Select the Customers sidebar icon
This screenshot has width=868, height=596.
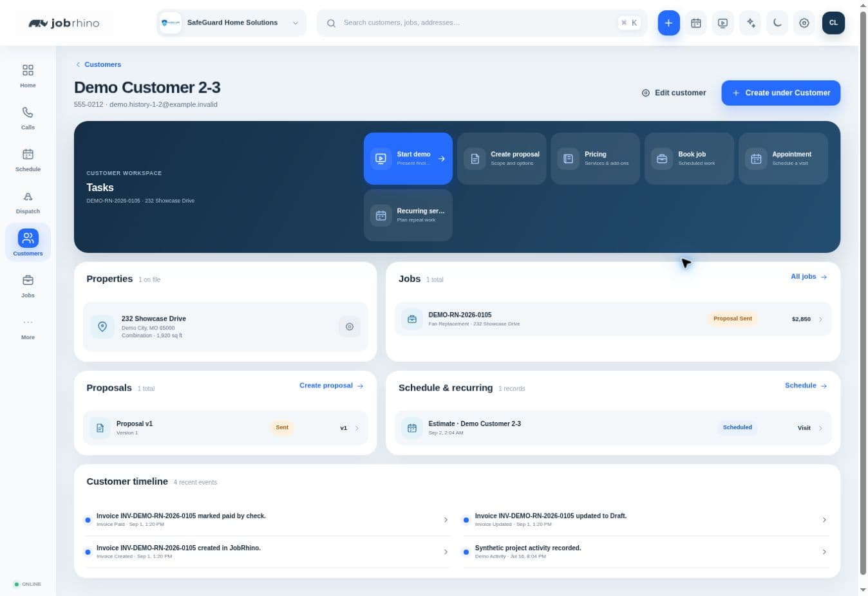coord(28,238)
